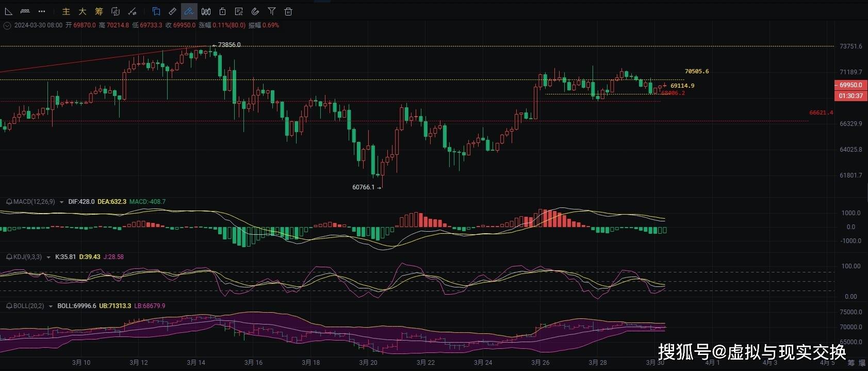Click the 3月 10 date on time axis

(x=81, y=363)
